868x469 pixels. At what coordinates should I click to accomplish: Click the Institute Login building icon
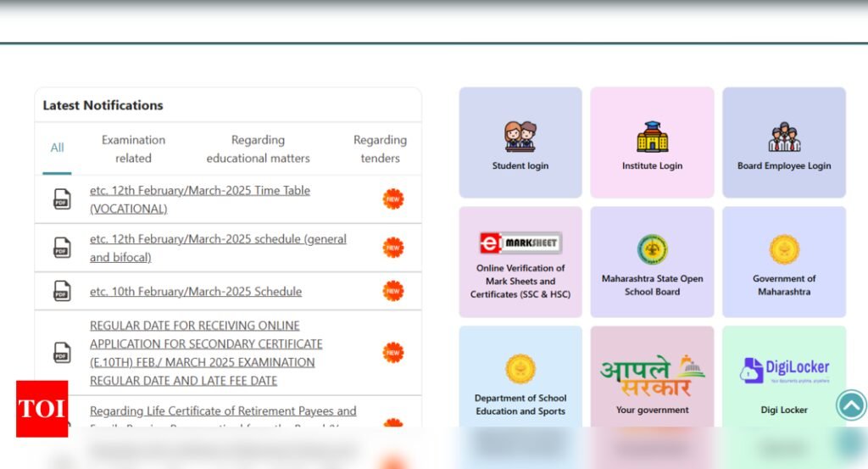click(652, 137)
